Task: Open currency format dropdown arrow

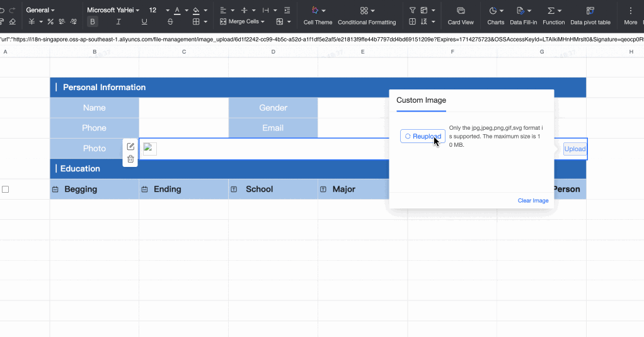Action: pos(41,22)
